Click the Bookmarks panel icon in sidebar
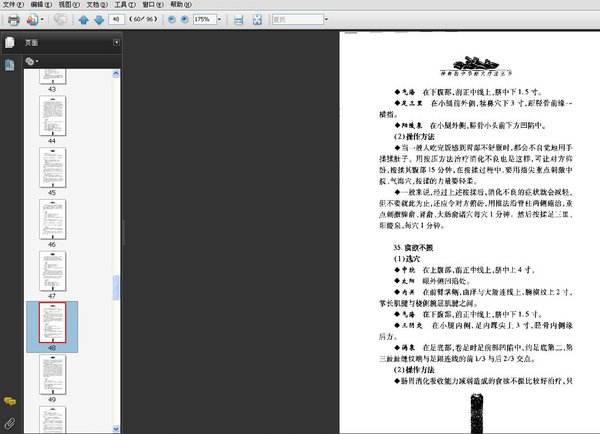 pos(10,65)
